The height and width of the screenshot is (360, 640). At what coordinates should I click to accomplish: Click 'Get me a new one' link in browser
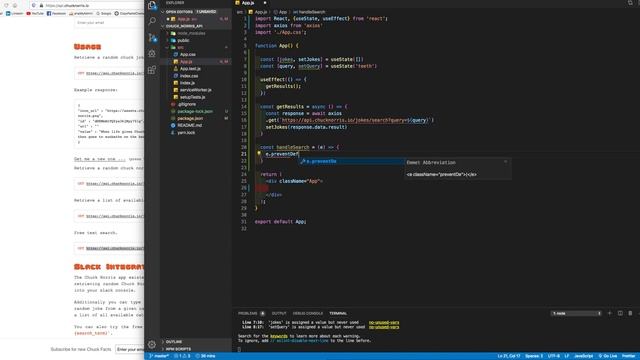[100, 159]
